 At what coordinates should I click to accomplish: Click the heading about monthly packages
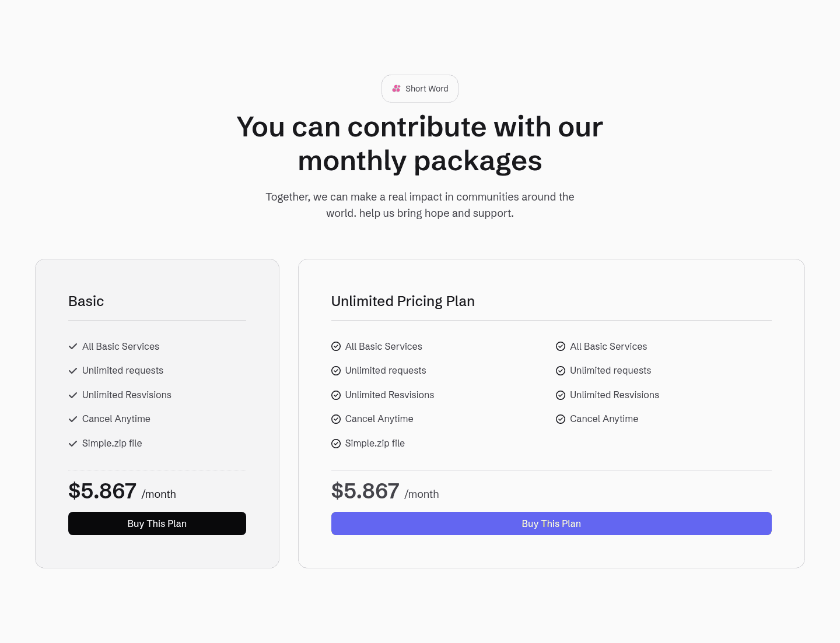[419, 144]
